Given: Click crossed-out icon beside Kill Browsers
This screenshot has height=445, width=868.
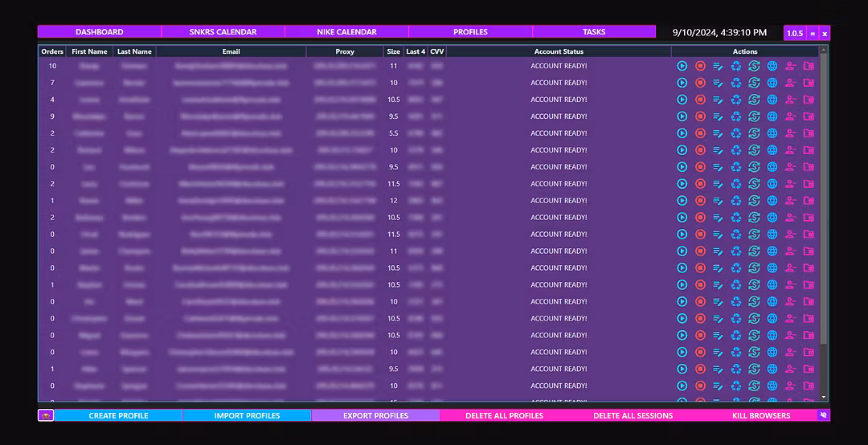Looking at the screenshot, I should point(824,415).
